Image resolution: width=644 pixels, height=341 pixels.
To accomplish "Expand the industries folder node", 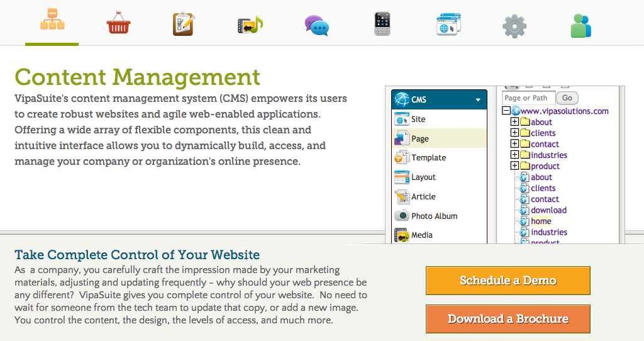I will pos(514,155).
